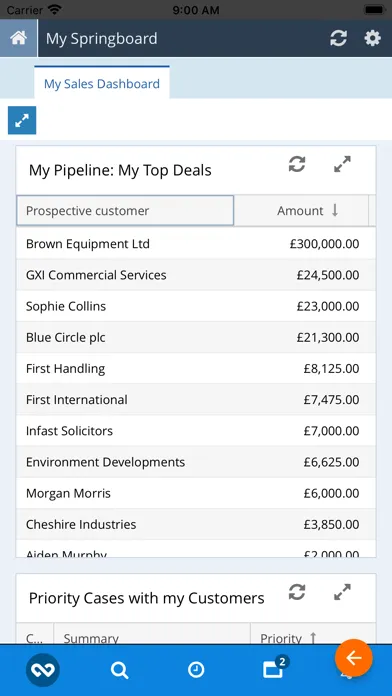Refresh the Priority Cases panel

coord(297,592)
